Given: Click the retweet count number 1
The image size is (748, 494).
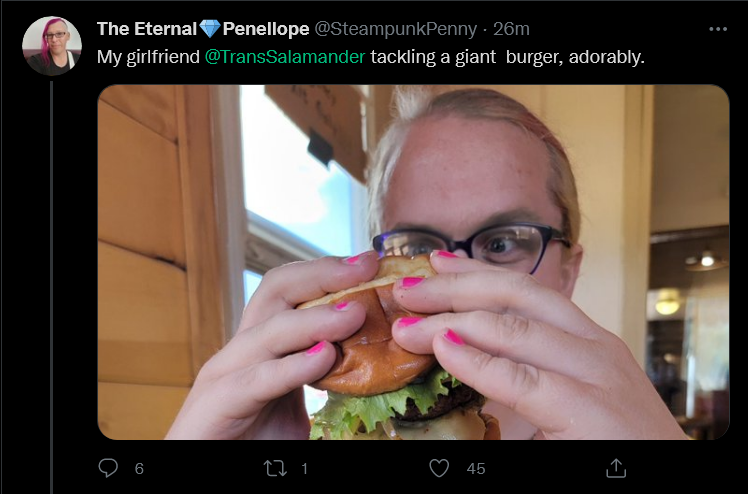Looking at the screenshot, I should tap(304, 469).
